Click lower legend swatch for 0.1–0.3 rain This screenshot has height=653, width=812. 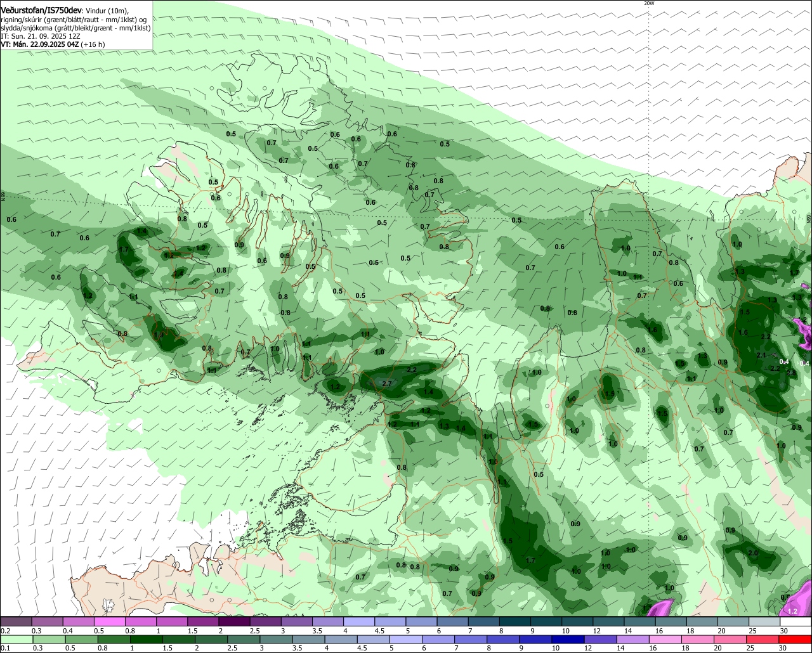pos(16,640)
